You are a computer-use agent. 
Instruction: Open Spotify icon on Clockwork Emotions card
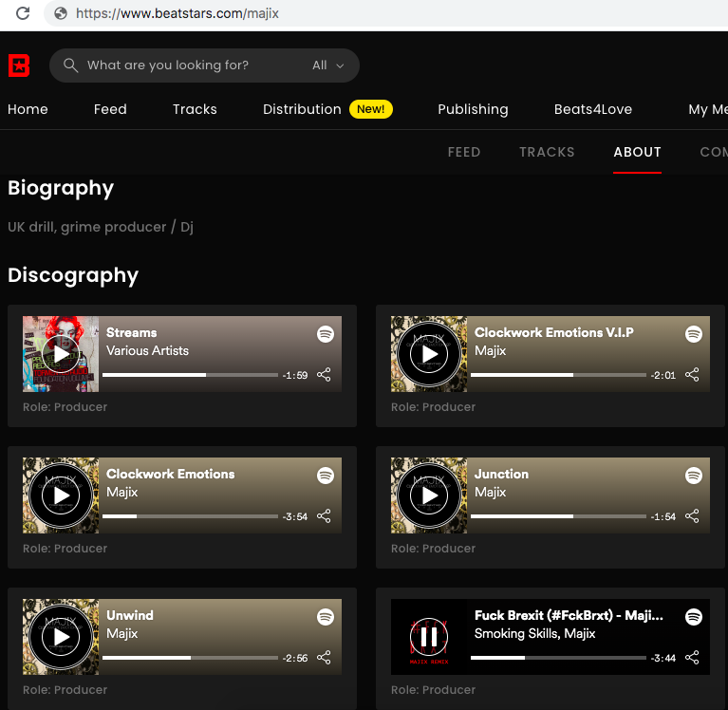click(326, 476)
